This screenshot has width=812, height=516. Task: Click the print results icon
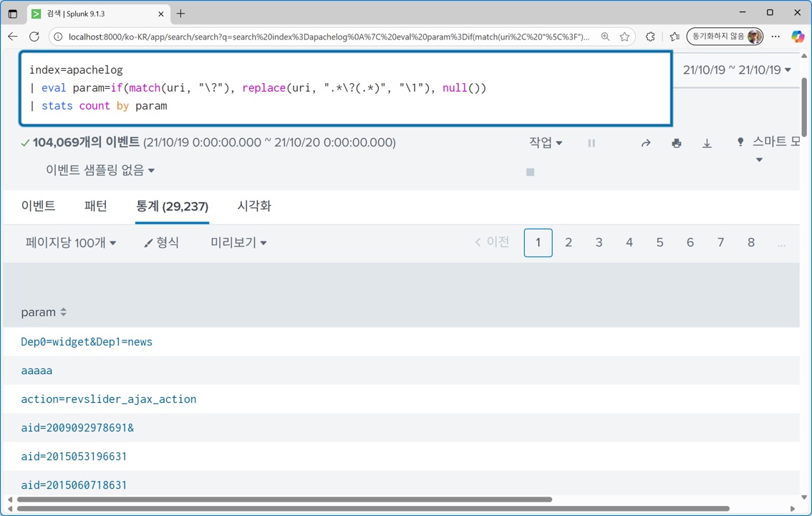(x=676, y=143)
